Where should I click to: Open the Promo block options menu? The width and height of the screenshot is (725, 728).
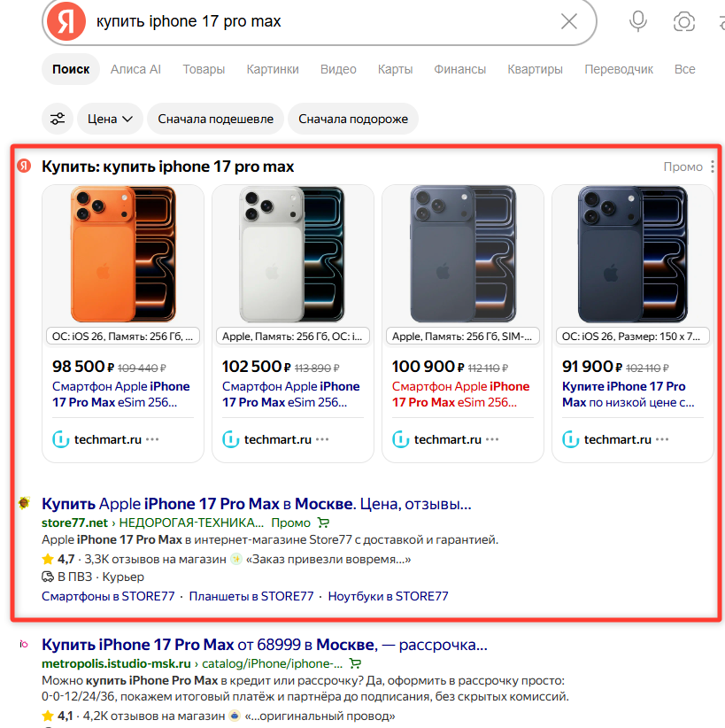pyautogui.click(x=713, y=167)
